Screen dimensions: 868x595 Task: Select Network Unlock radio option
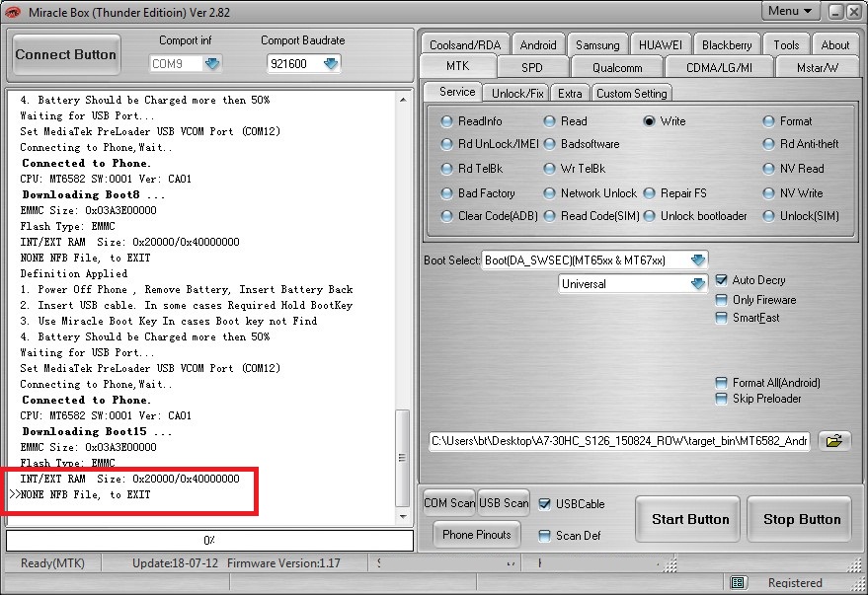point(549,193)
